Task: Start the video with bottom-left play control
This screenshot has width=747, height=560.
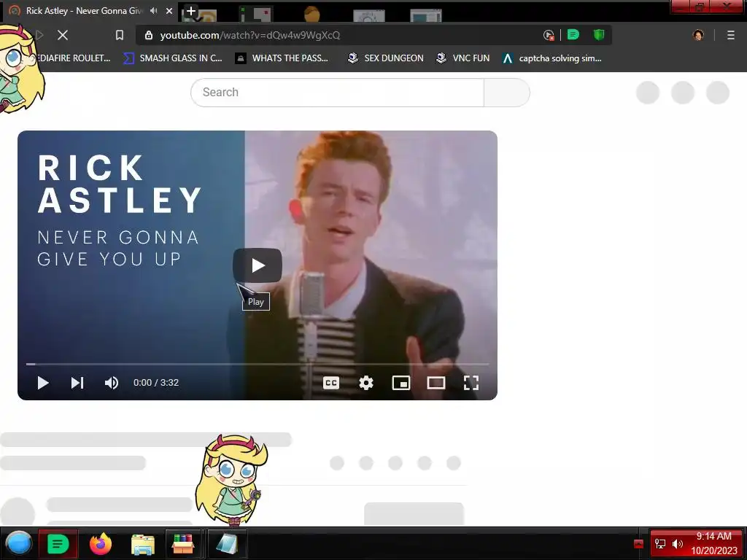Action: point(43,383)
